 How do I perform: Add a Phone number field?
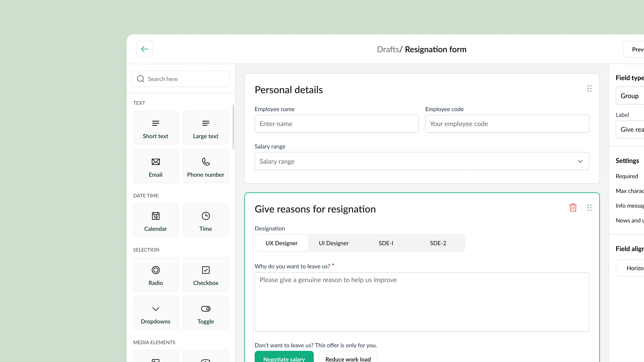coord(206,166)
